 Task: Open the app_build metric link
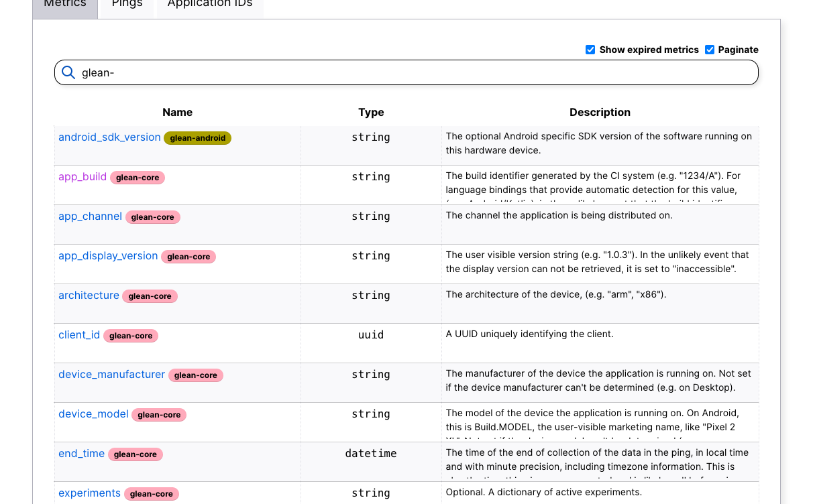point(83,176)
